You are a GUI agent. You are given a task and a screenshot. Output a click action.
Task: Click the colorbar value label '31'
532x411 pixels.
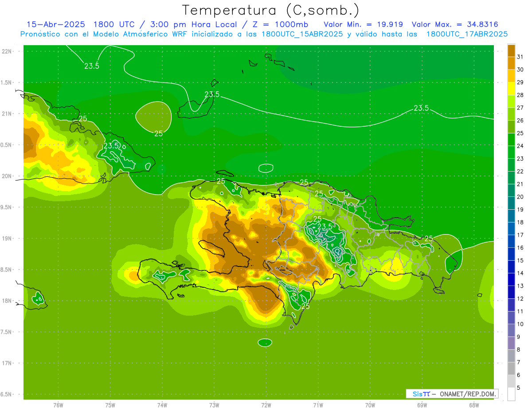(520, 57)
